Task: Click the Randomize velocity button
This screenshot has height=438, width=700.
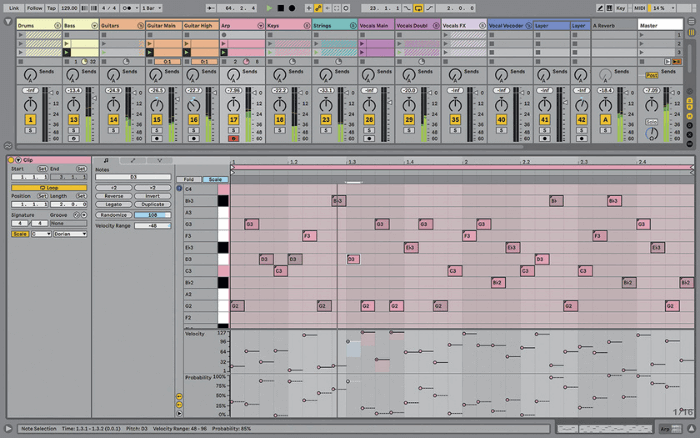Action: [114, 215]
